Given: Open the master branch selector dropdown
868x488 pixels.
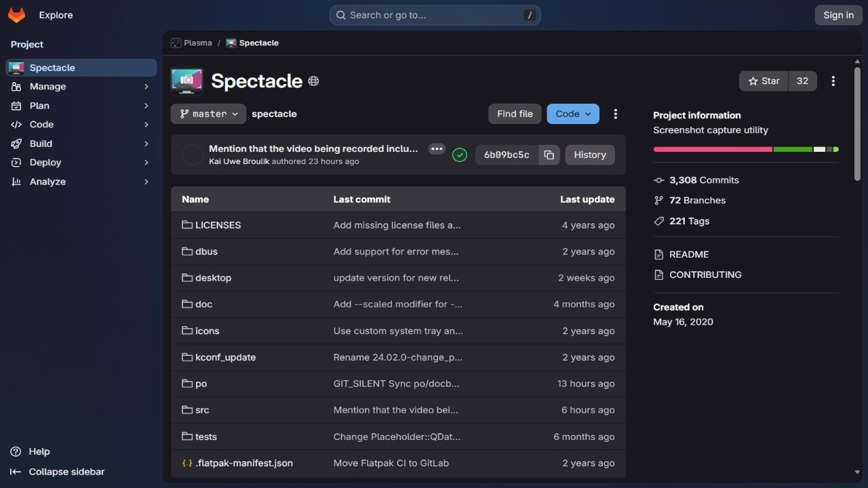Looking at the screenshot, I should [208, 114].
